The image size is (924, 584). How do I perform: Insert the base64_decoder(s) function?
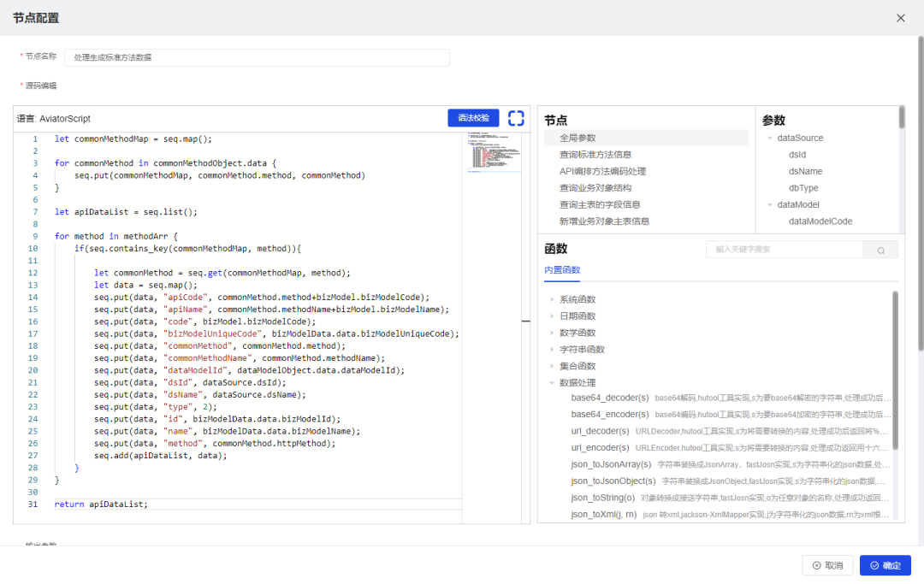(610, 398)
